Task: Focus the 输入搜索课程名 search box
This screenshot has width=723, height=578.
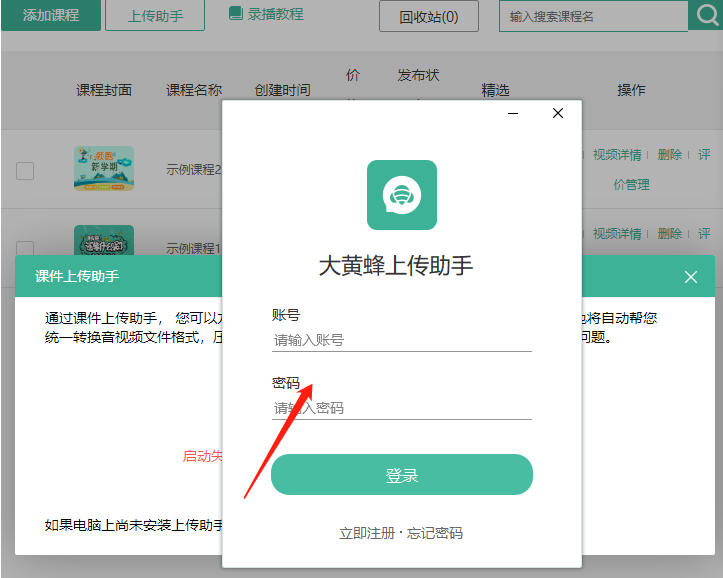Action: (x=590, y=17)
